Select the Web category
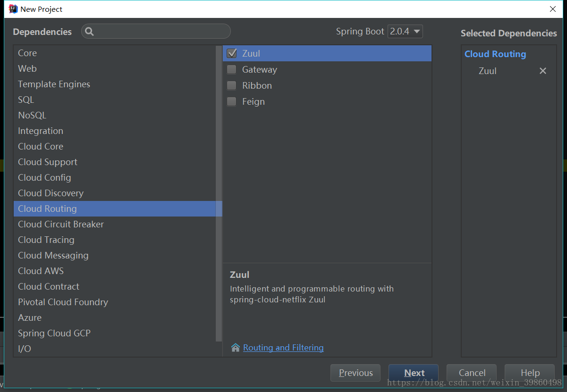Viewport: 567px width, 392px height. 115,68
